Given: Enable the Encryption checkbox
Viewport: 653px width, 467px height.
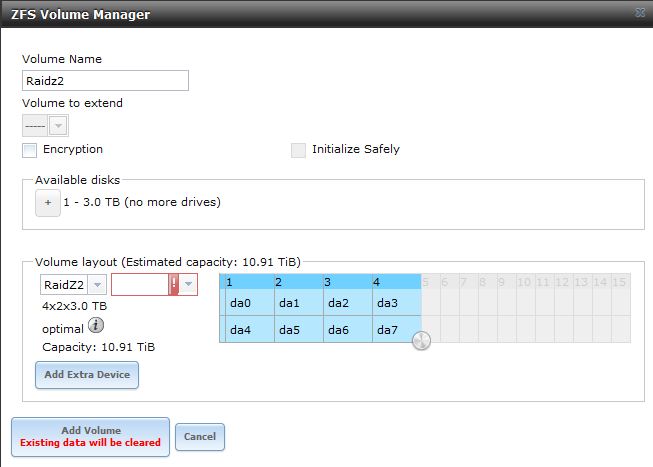Looking at the screenshot, I should point(30,150).
